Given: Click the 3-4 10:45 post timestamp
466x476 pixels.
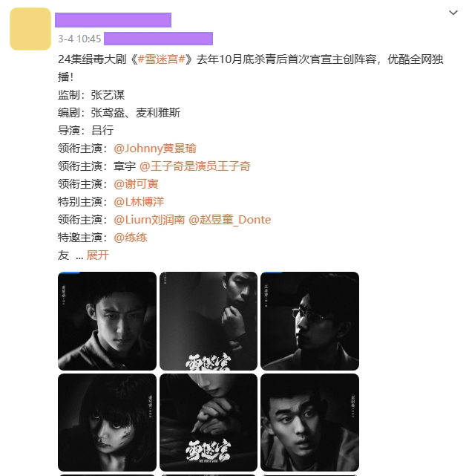Looking at the screenshot, I should [x=79, y=39].
